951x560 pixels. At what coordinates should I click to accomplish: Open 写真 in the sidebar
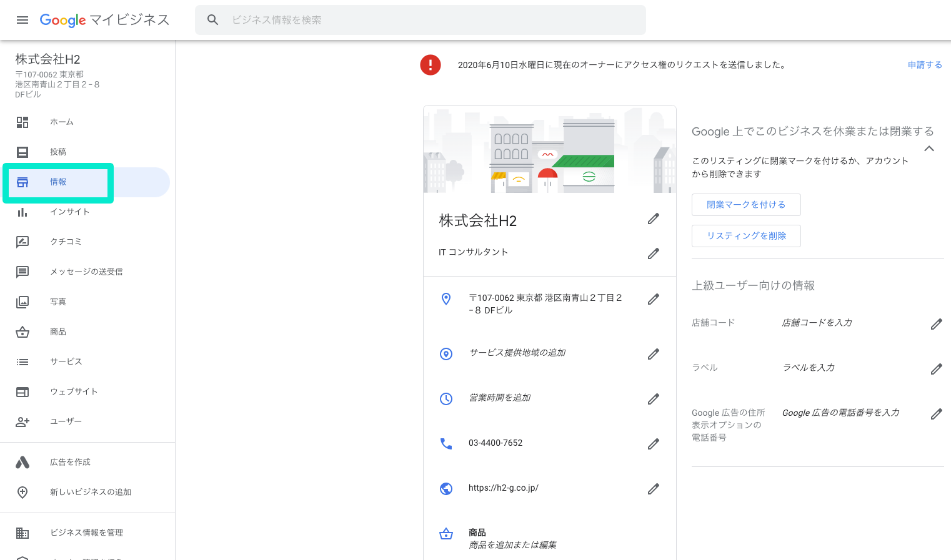pos(85,302)
